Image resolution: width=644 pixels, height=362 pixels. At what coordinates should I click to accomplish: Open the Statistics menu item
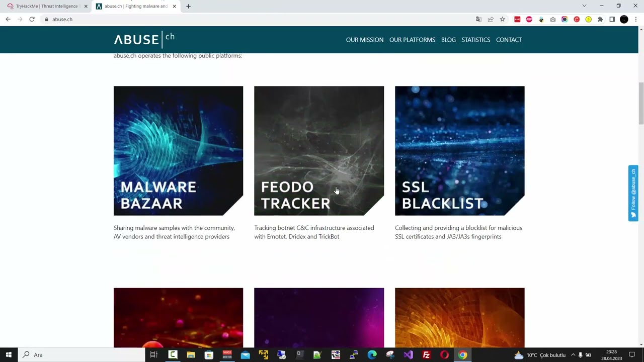pyautogui.click(x=476, y=40)
